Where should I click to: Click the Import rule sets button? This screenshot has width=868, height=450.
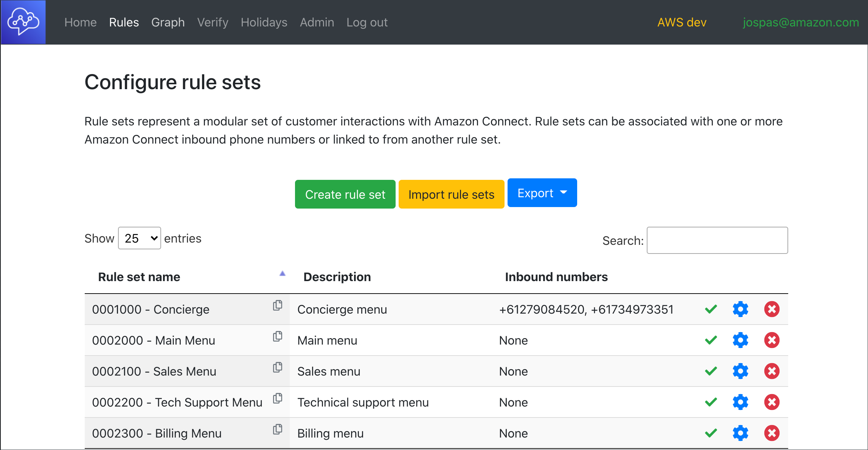451,193
